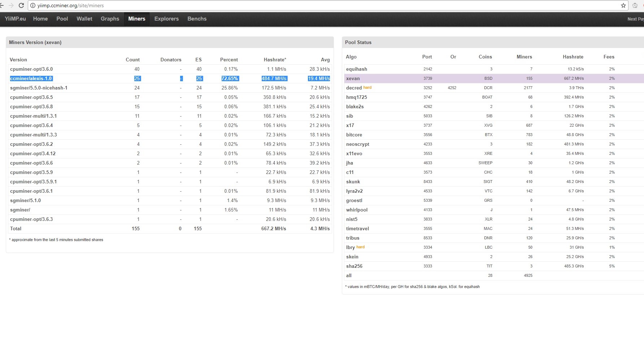Click the highlighted ccminer/alexis-1.0 version
The height and width of the screenshot is (362, 644).
31,78
